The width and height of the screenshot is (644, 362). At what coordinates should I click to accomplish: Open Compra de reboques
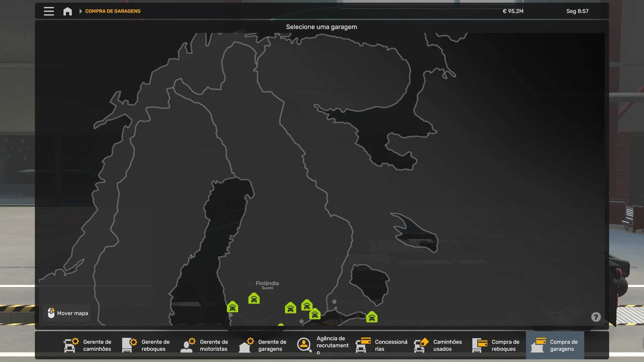pyautogui.click(x=496, y=345)
